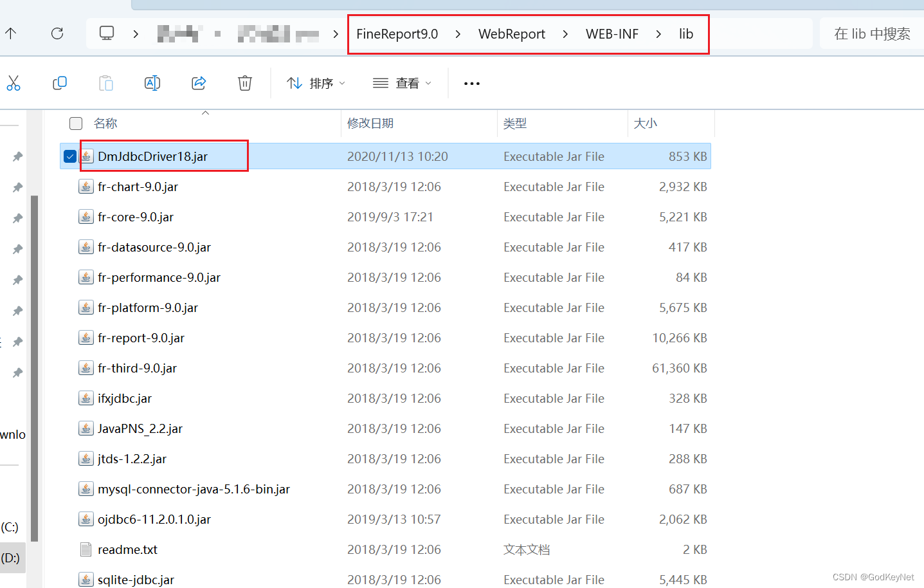The image size is (924, 588).
Task: Click the This PC monitor icon in address bar
Action: pos(107,33)
